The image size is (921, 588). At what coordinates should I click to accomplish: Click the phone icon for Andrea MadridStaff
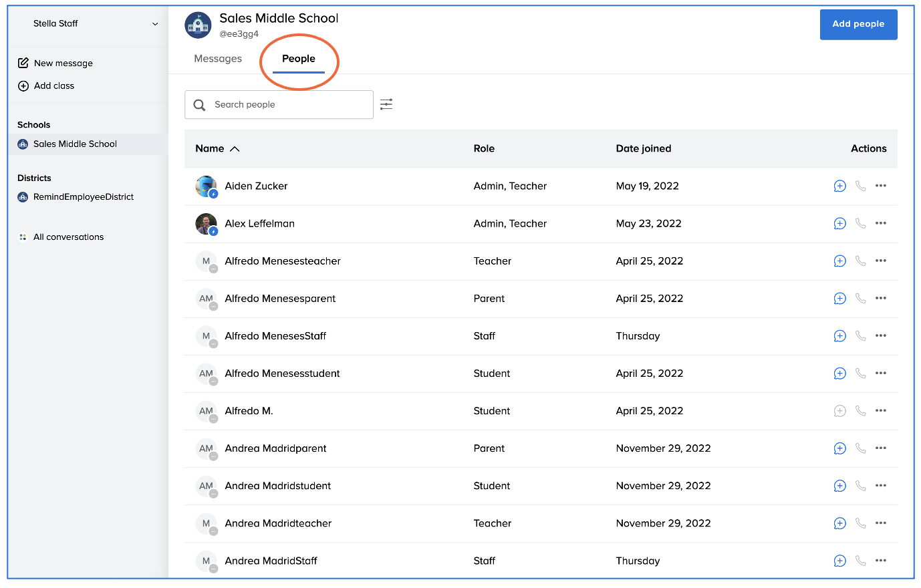click(860, 561)
